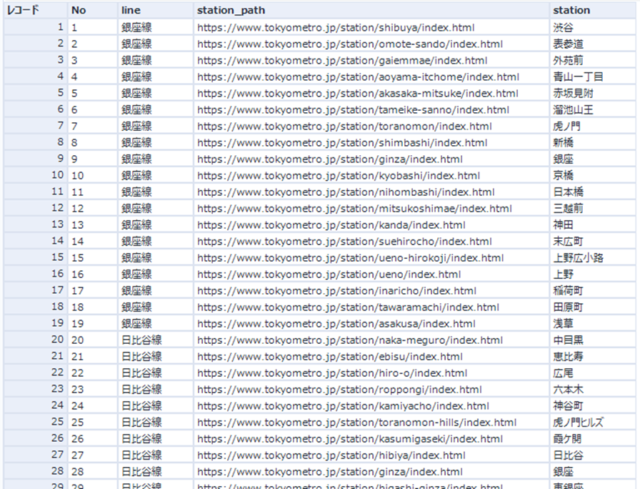
Task: Click the station cell '六本木'
Action: click(x=593, y=389)
